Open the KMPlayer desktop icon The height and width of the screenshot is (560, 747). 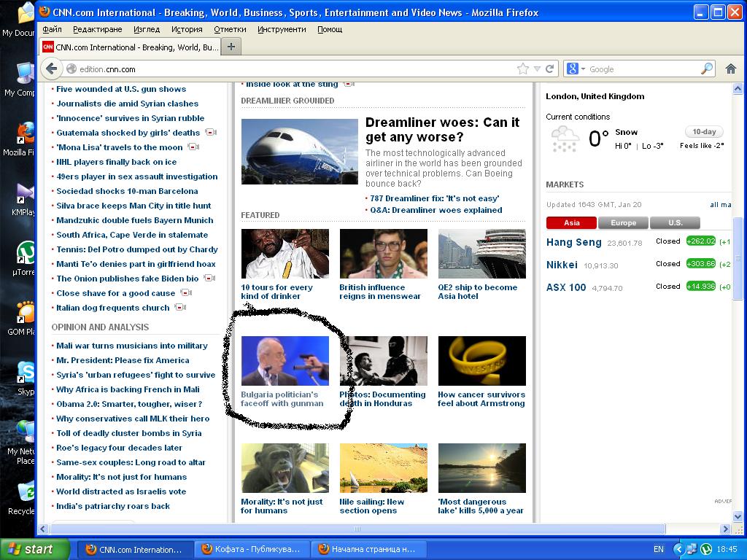point(25,198)
